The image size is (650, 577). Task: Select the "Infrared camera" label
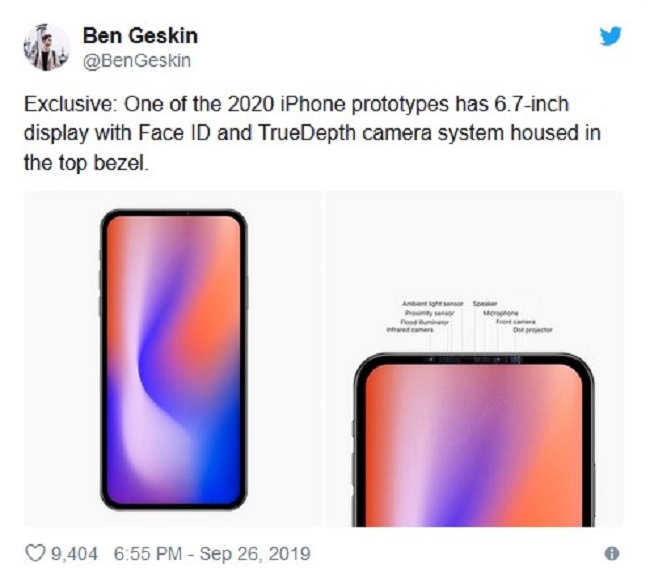(409, 330)
